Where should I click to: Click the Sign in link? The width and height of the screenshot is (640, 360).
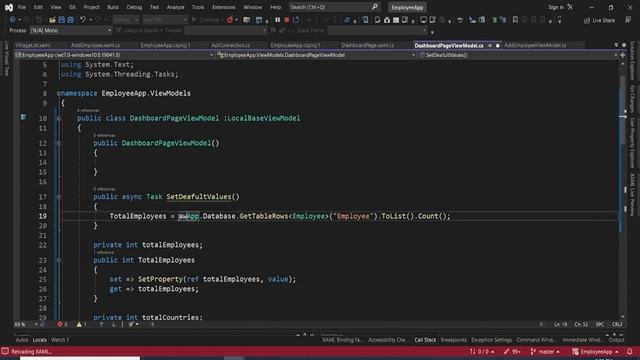coord(556,7)
